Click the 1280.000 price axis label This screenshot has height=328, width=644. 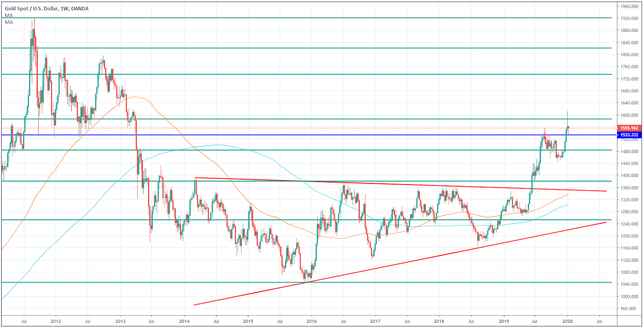(x=629, y=212)
